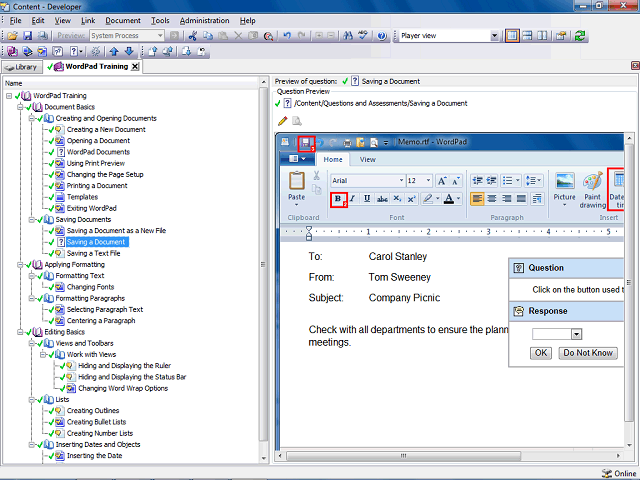Click the Paint drawing icon
Viewport: 640px width, 480px height.
pos(592,181)
